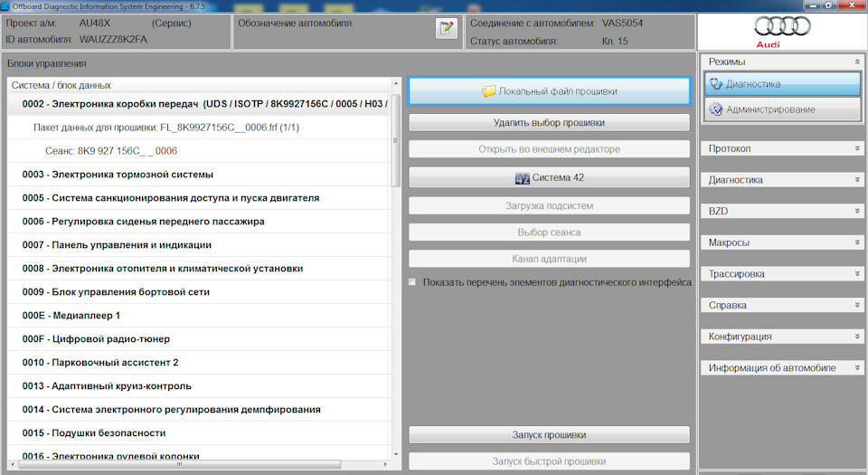868x475 pixels.
Task: Click the stethoscope icon beside Диагностика mode
Action: click(716, 83)
